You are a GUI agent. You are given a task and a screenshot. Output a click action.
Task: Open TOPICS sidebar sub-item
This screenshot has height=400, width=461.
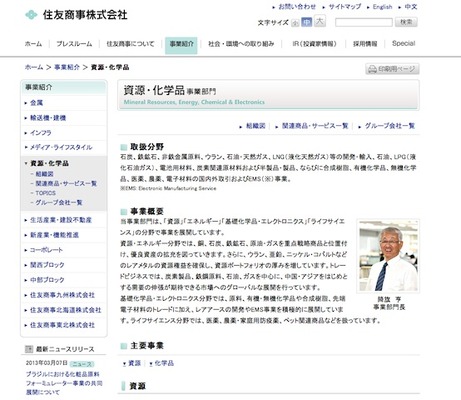tap(45, 193)
